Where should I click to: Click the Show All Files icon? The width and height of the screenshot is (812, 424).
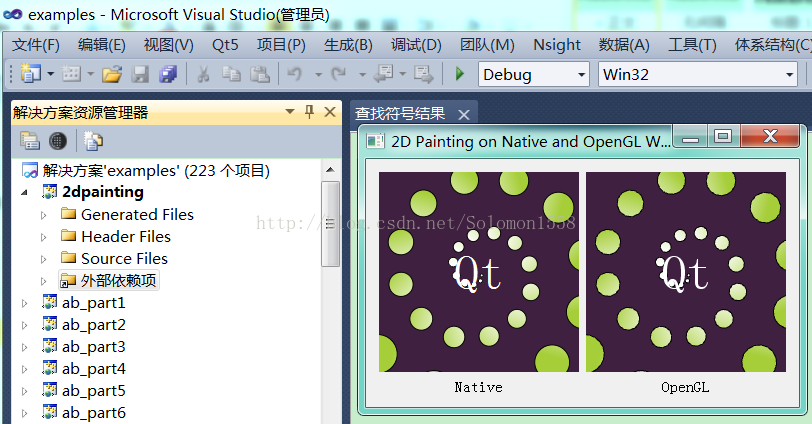[93, 141]
